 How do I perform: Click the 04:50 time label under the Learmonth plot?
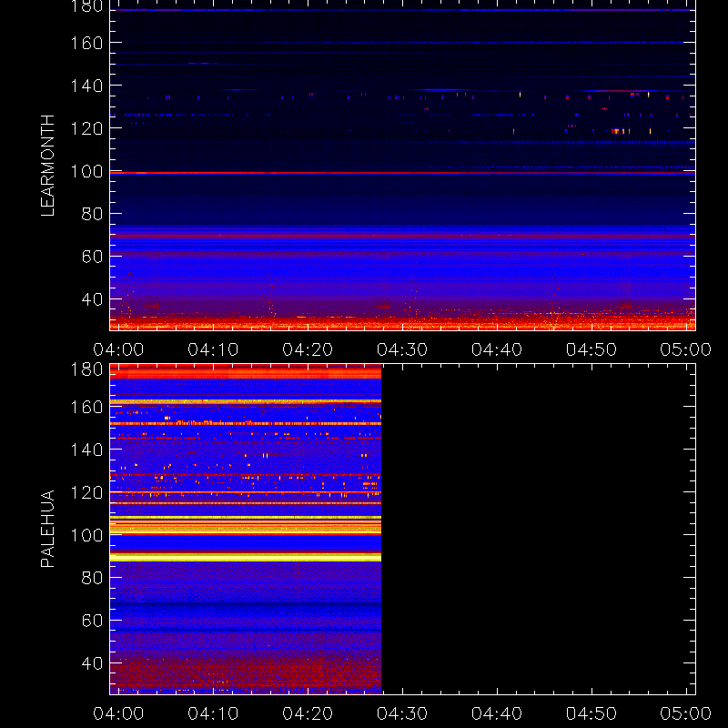[591, 349]
